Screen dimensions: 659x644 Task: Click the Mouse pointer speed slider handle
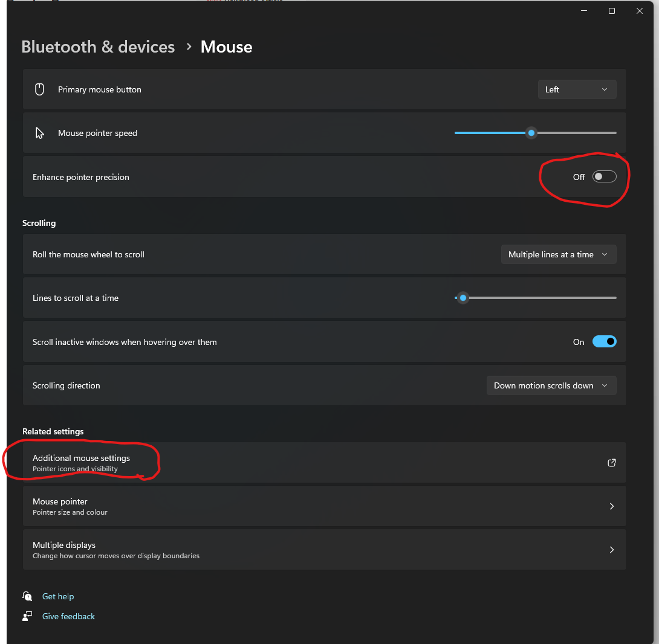(531, 133)
